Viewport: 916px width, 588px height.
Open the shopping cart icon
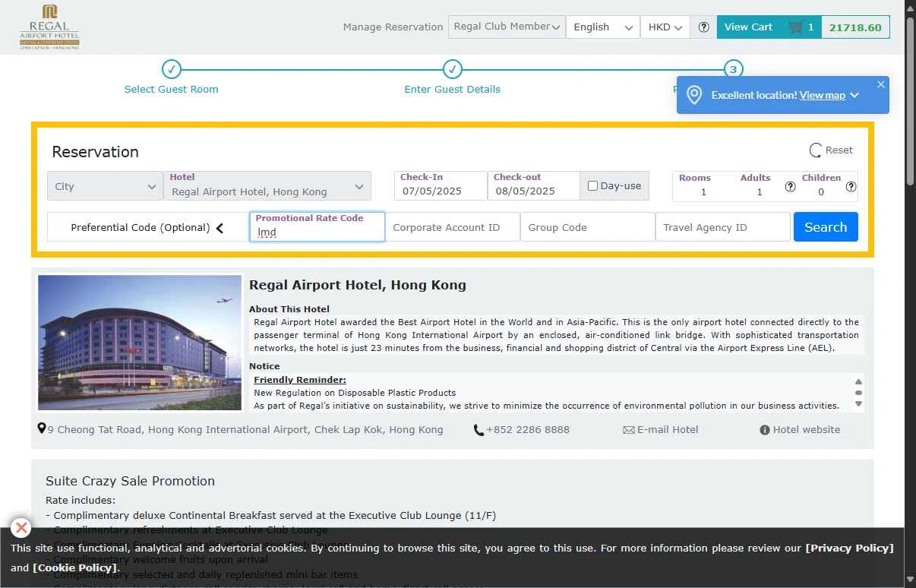[795, 27]
